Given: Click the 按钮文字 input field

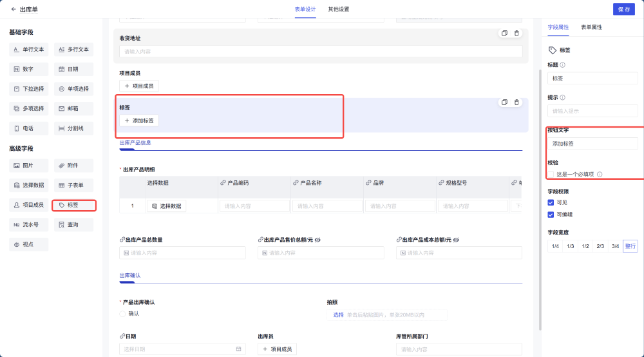Looking at the screenshot, I should (x=592, y=144).
